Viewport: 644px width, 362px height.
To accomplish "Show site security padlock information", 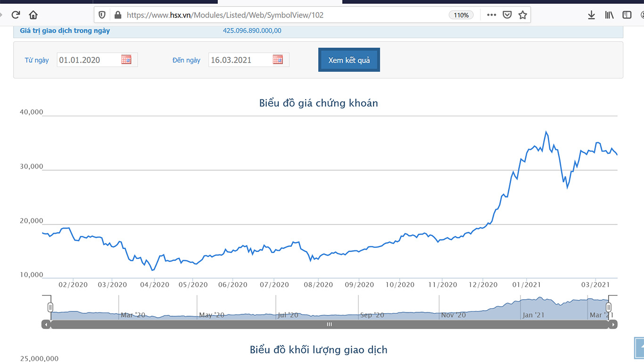I will click(x=118, y=15).
